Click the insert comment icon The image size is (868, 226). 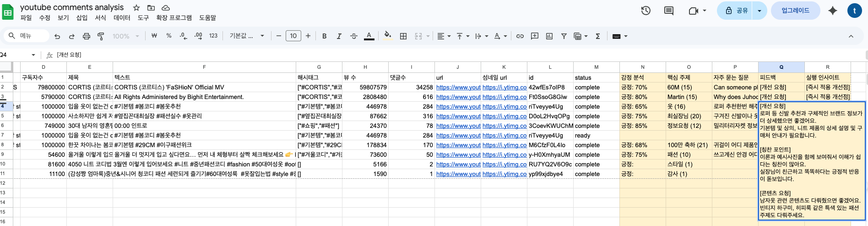pos(535,36)
